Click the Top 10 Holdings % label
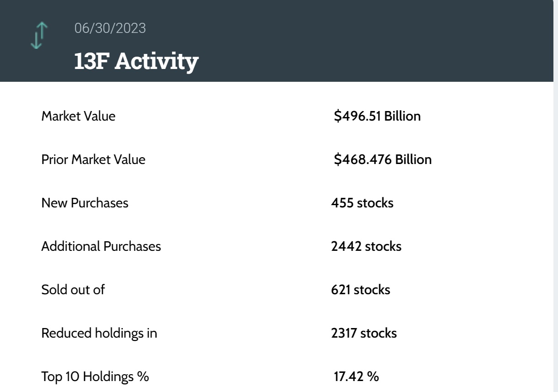This screenshot has width=558, height=392. [x=95, y=377]
